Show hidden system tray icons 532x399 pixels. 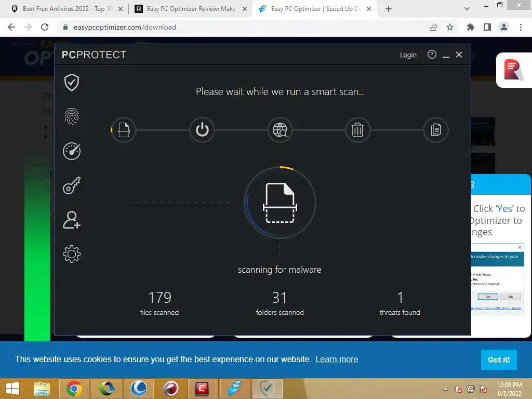tap(445, 390)
